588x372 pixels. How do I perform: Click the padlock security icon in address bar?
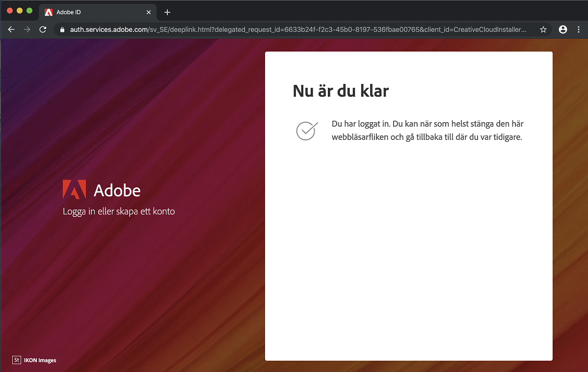pyautogui.click(x=62, y=29)
